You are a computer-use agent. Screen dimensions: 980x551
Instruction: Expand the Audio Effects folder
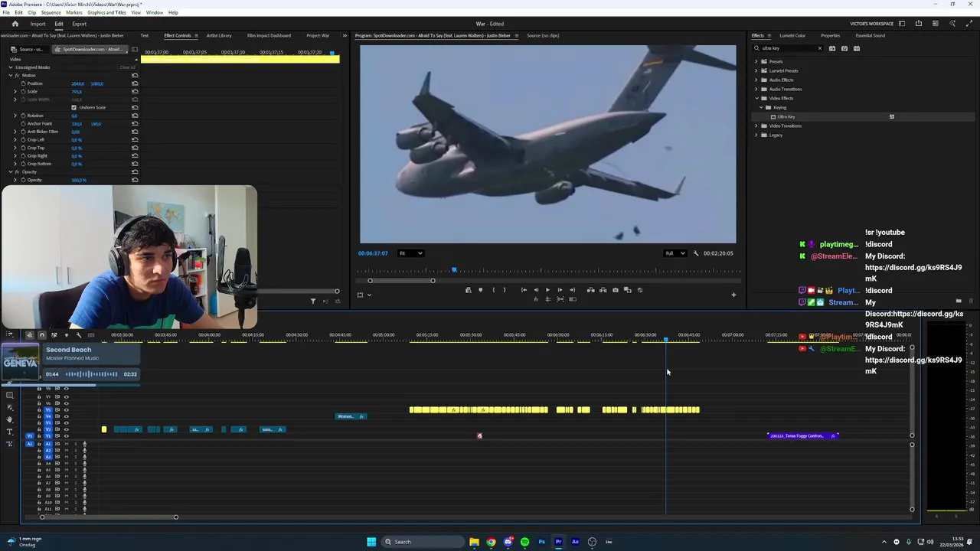click(756, 80)
